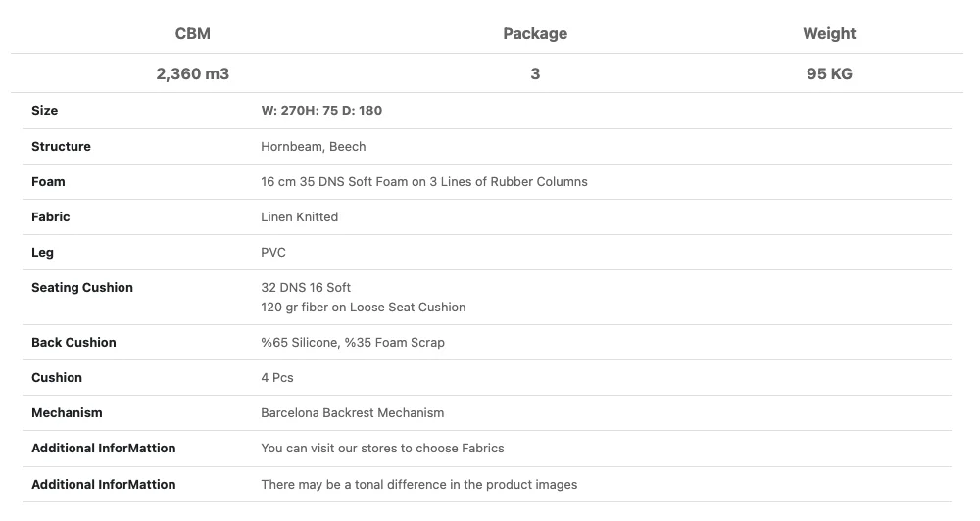Click the 'You can visit our stores' text
Screen dimensions: 980x521
point(382,448)
